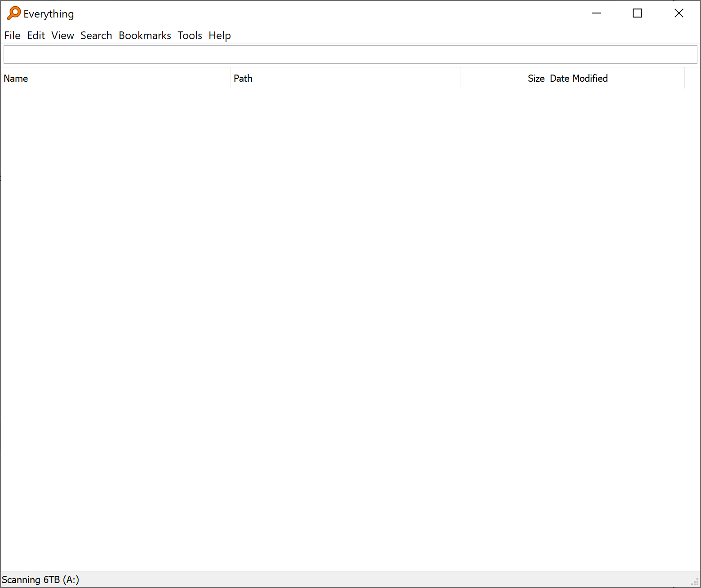Maximize the Everything window
The width and height of the screenshot is (701, 588).
click(x=637, y=13)
